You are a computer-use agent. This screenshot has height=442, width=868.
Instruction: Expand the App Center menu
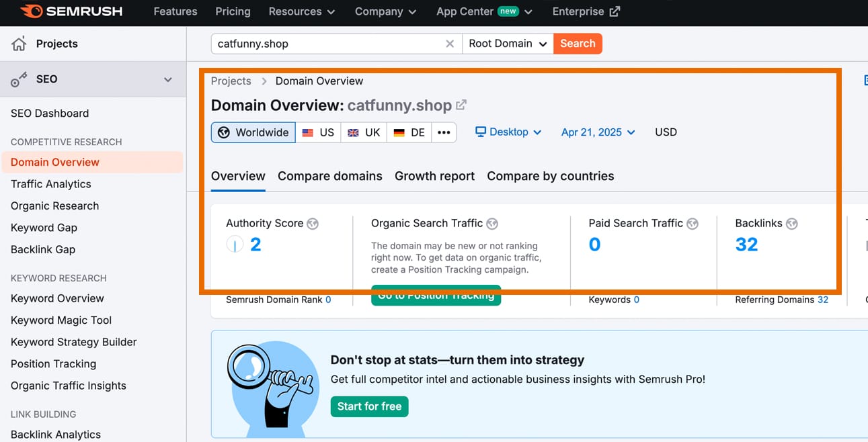[x=484, y=11]
